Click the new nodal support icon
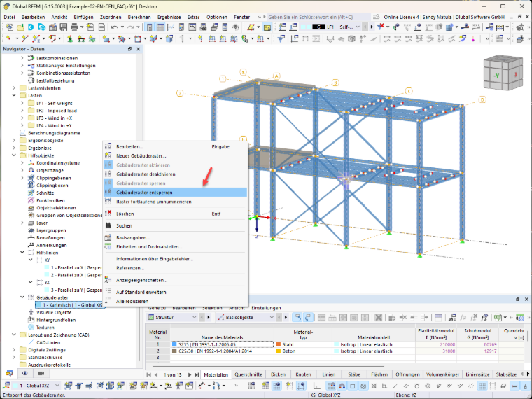 pyautogui.click(x=70, y=39)
